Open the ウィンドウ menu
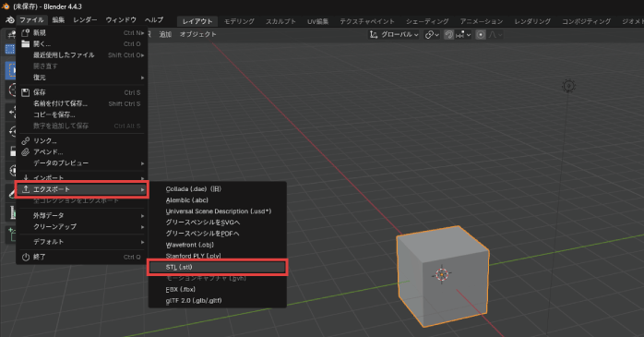Screen dimensions: 644x337 coord(121,20)
